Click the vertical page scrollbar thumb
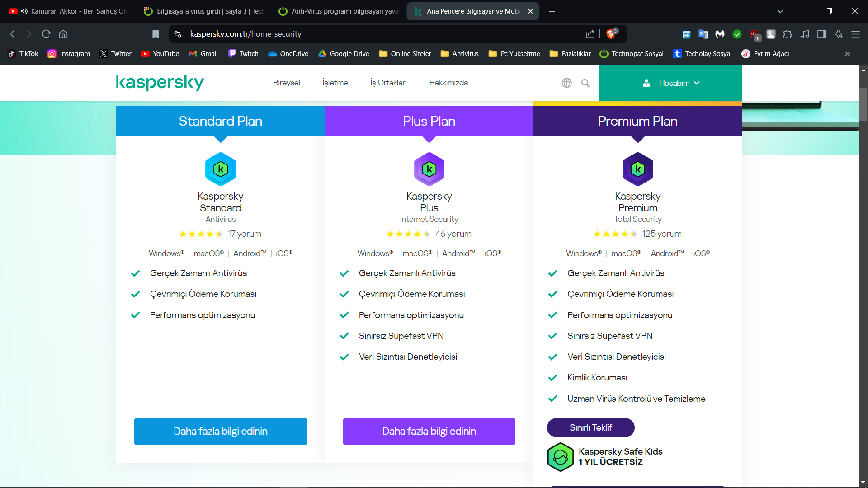The width and height of the screenshot is (868, 488). (x=863, y=104)
